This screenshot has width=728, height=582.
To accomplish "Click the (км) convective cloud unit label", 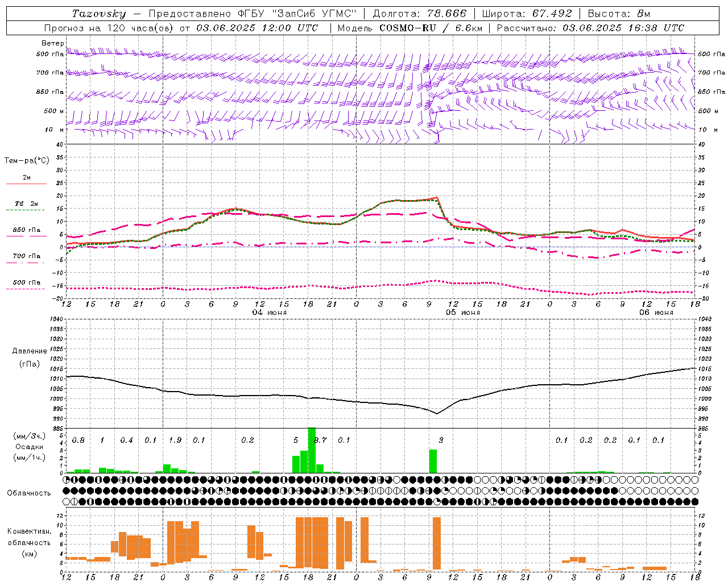I will [x=30, y=554].
